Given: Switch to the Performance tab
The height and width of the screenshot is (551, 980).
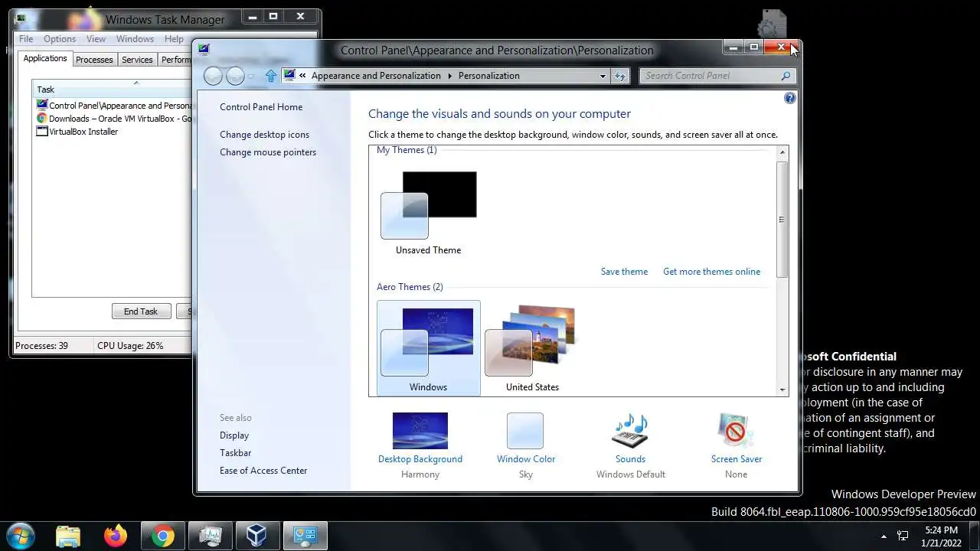Looking at the screenshot, I should point(175,60).
